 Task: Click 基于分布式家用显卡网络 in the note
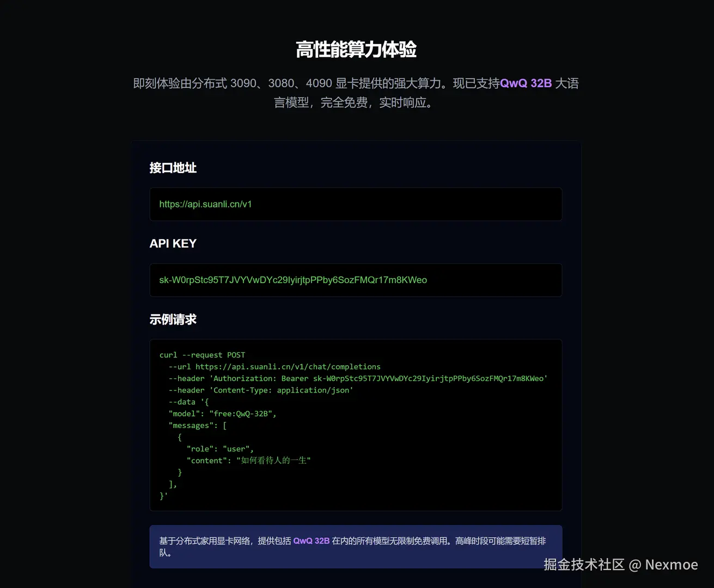coord(205,541)
